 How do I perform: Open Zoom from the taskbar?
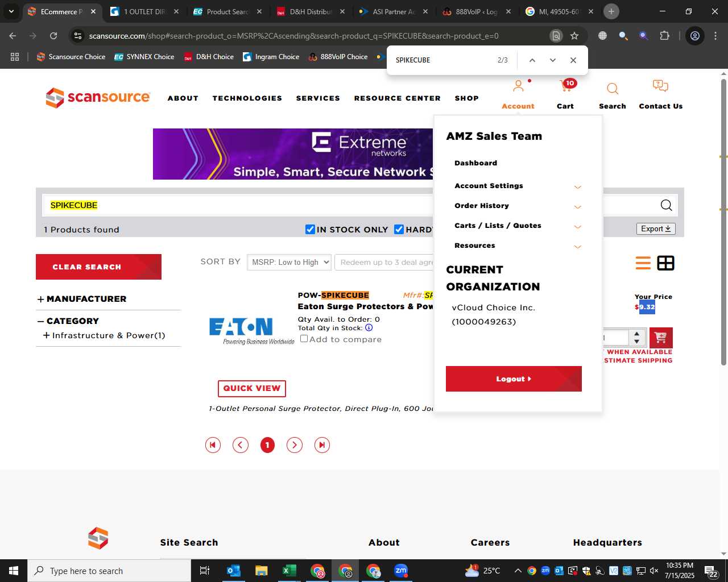(401, 571)
